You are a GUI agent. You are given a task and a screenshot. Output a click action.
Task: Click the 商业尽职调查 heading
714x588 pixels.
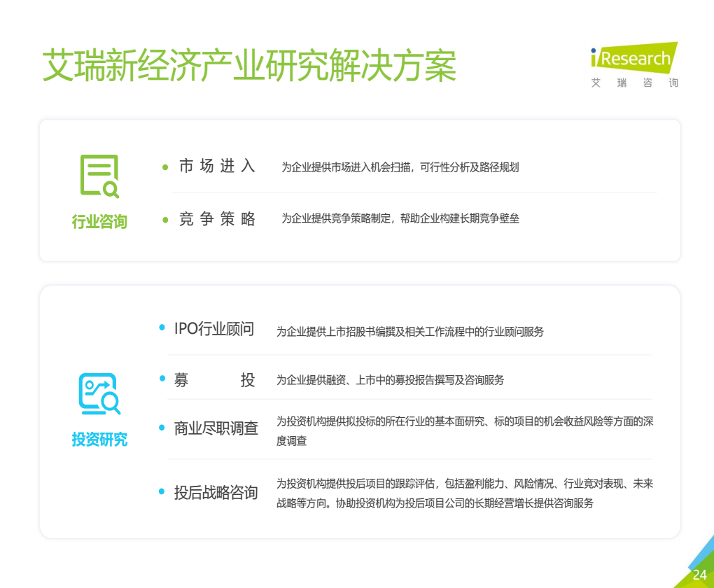216,428
